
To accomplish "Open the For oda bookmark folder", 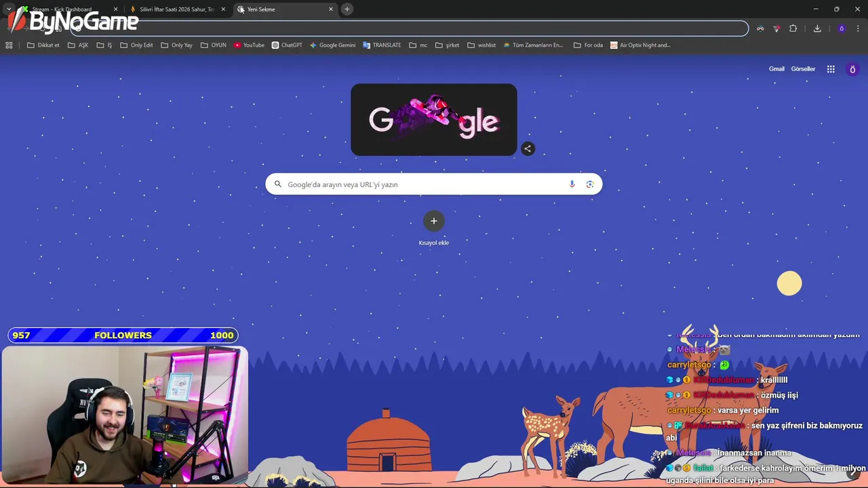I will 588,45.
